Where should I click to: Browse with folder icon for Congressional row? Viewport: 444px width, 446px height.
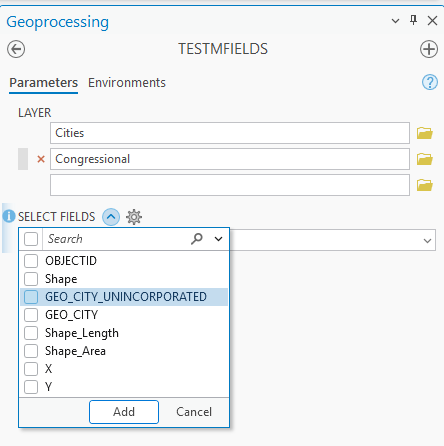pyautogui.click(x=425, y=159)
